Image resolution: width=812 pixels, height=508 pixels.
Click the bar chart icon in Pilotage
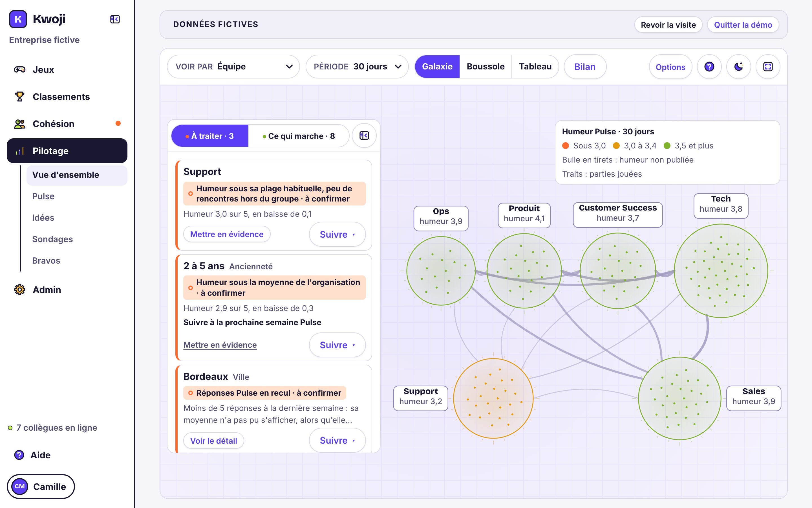(19, 151)
